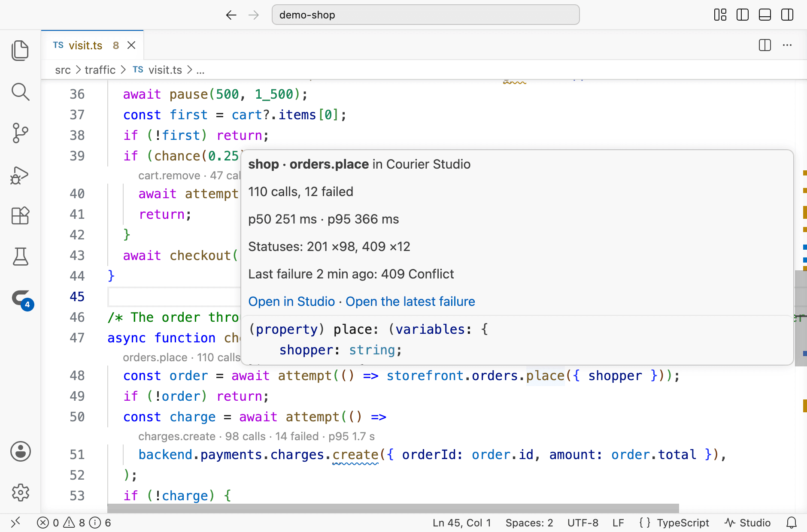Open problems panel from errors and warnings count

tap(74, 523)
